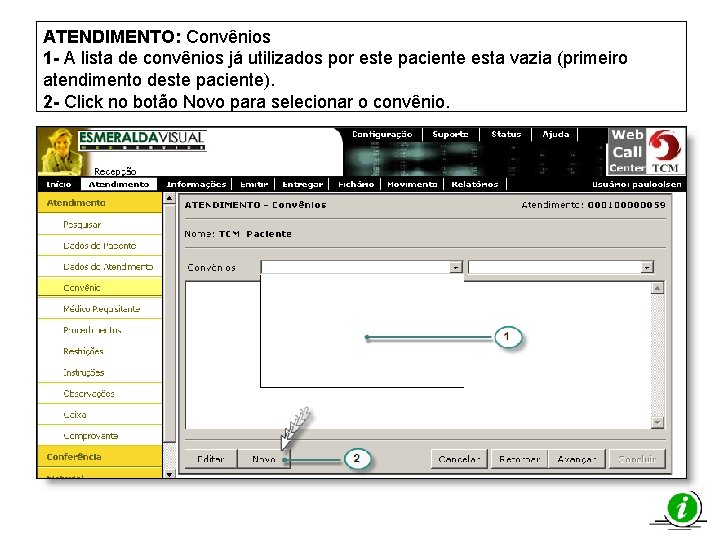Click the second Convênios combo field
The height and width of the screenshot is (540, 720).
(561, 267)
